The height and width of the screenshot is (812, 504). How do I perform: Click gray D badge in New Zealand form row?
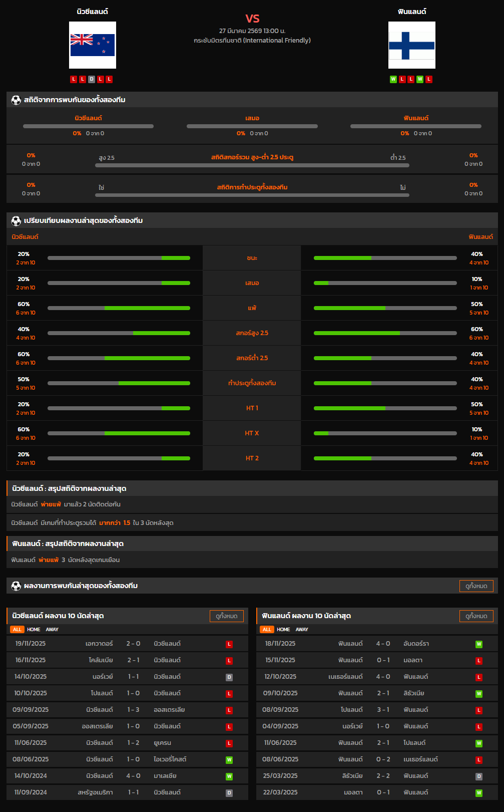click(x=91, y=79)
